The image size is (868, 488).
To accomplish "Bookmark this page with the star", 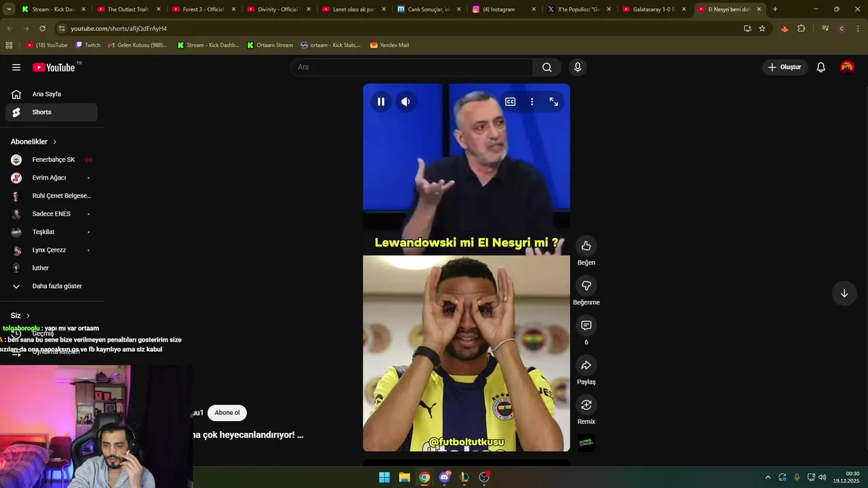I will [762, 28].
